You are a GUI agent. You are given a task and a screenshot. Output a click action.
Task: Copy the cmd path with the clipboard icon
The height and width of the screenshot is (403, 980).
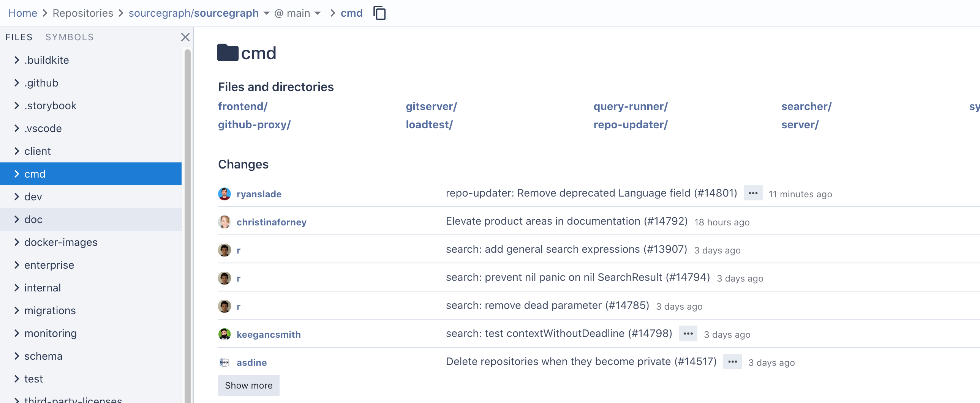[x=379, y=13]
